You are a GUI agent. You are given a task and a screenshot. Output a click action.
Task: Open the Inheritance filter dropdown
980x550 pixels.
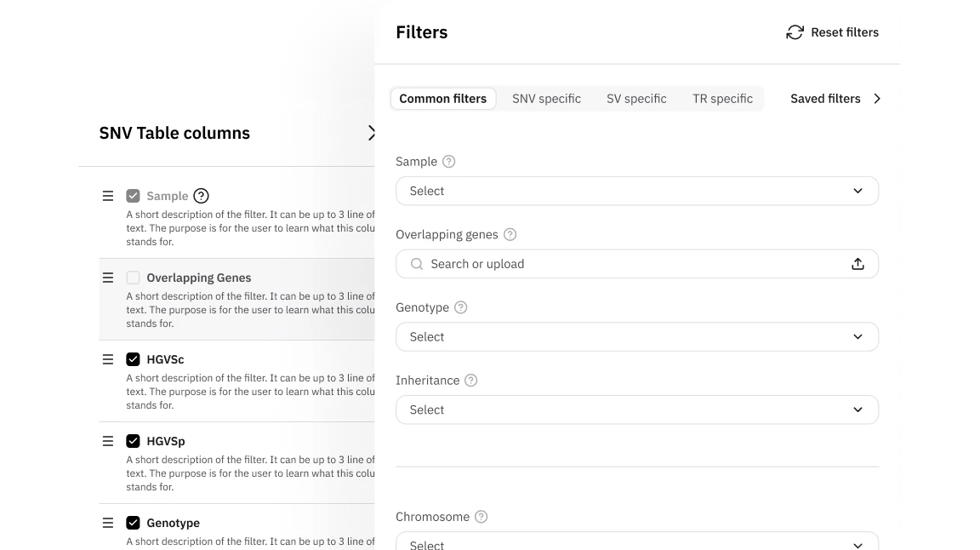click(637, 410)
